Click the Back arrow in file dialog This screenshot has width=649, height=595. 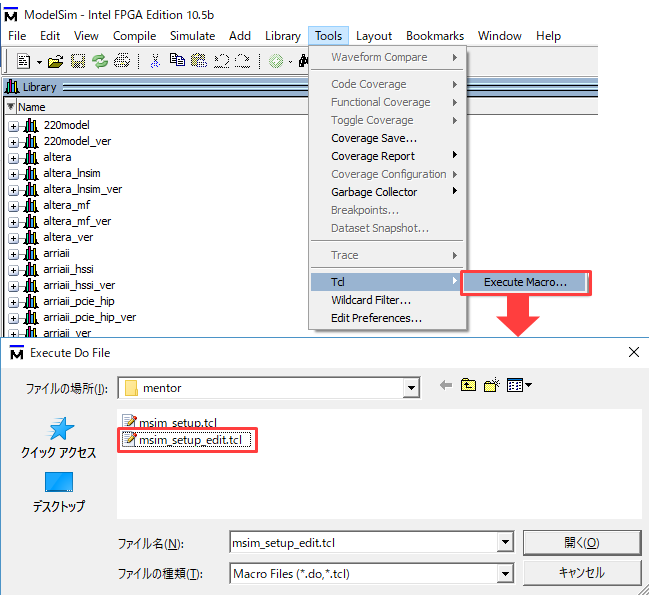(x=446, y=386)
